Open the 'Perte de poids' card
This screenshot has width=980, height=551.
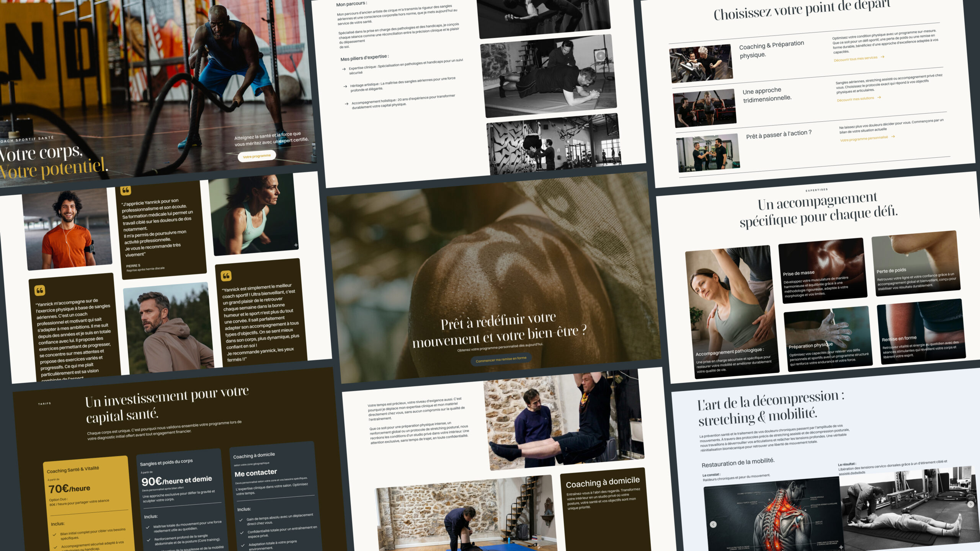[916, 263]
